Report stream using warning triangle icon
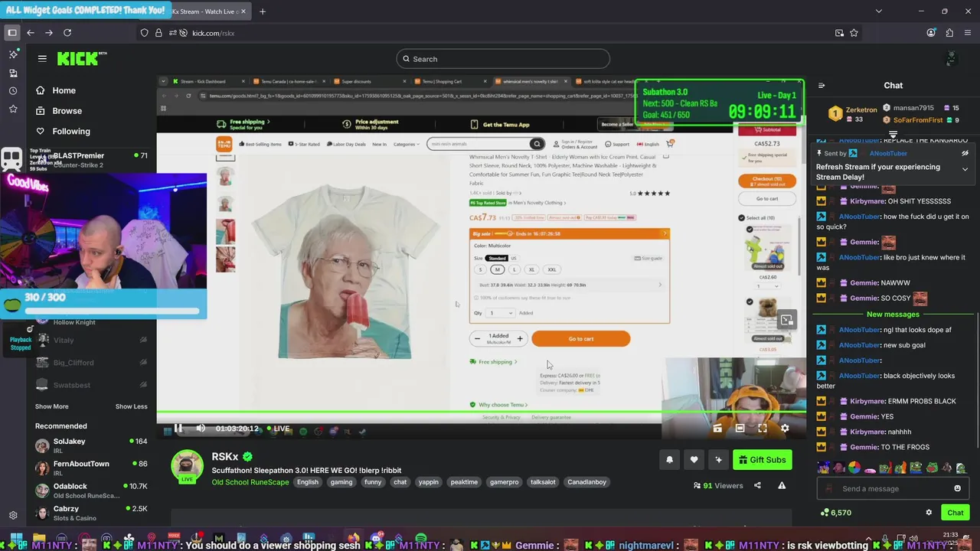Image resolution: width=980 pixels, height=551 pixels. pos(782,485)
